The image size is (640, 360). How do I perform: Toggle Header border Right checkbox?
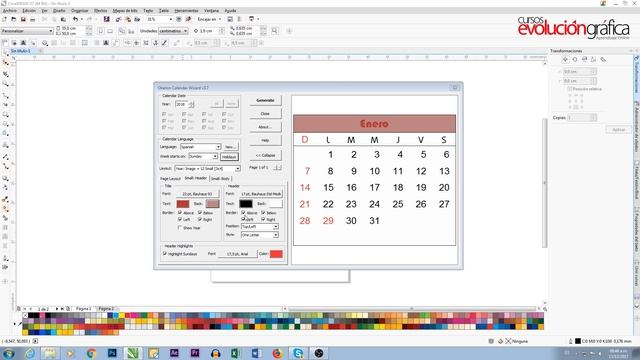(263, 219)
